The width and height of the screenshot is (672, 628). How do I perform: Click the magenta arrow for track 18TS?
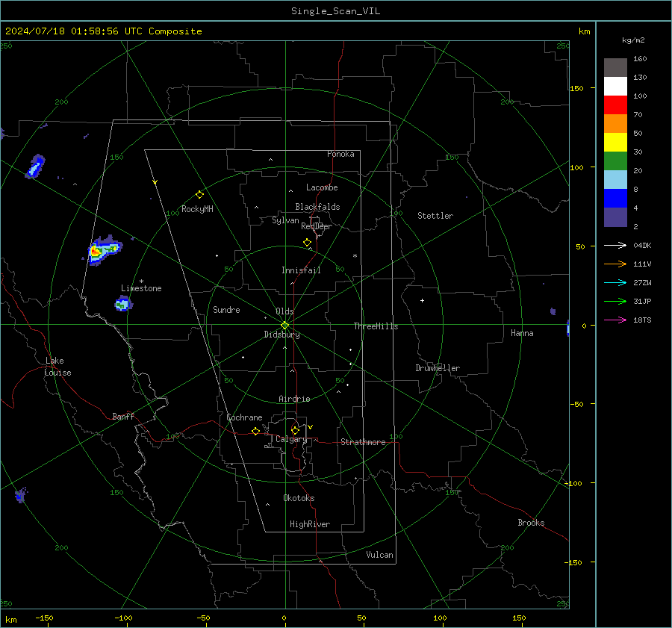coord(615,320)
